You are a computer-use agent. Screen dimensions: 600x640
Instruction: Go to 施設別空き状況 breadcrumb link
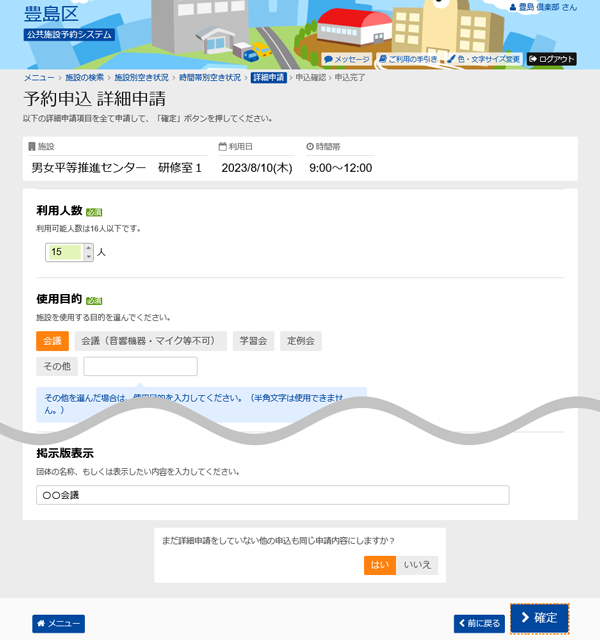[141, 78]
